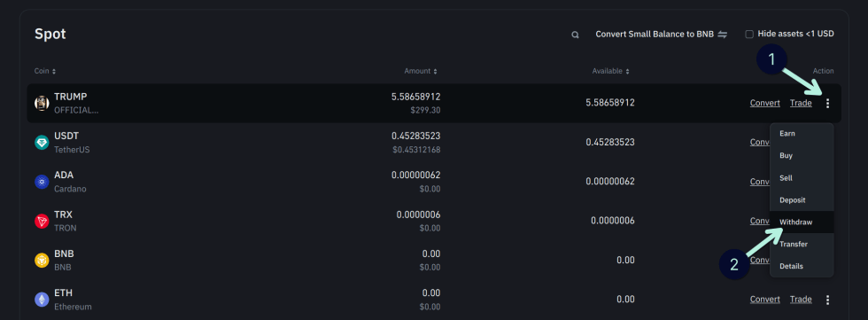This screenshot has height=320, width=868.
Task: Click the TRX TRON coin logo
Action: 42,221
